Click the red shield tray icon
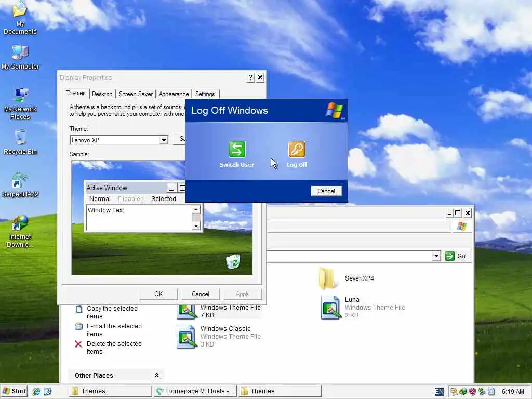The width and height of the screenshot is (532, 399). 472,392
